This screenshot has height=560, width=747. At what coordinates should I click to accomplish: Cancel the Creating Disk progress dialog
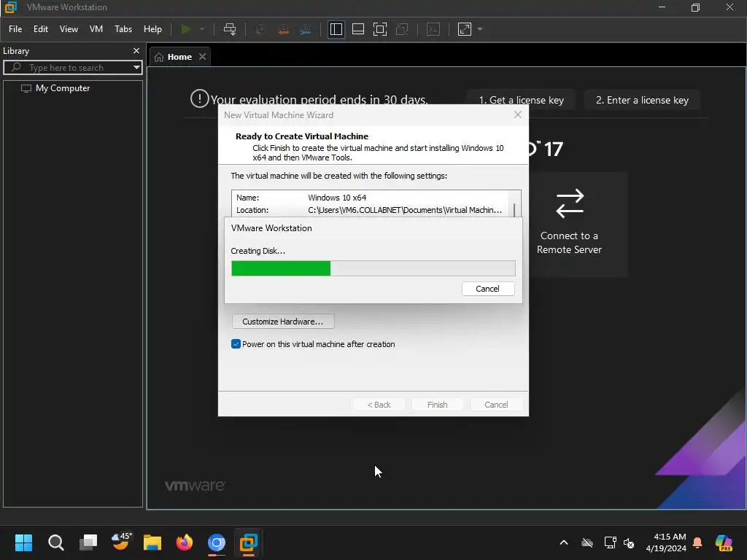click(x=488, y=289)
